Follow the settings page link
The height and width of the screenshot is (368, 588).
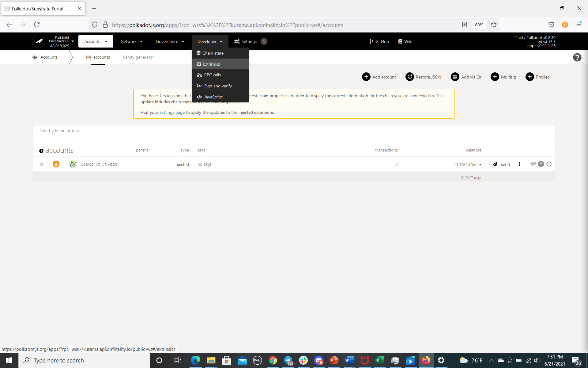click(x=172, y=113)
